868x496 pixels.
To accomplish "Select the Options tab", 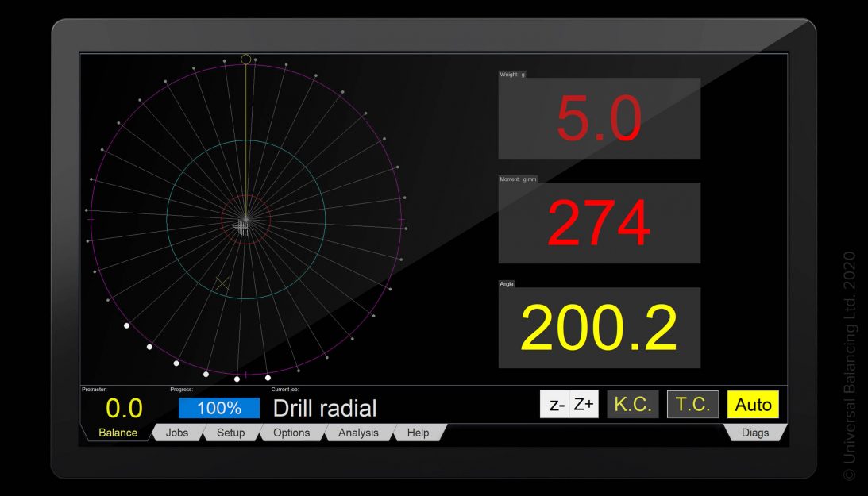I will coord(291,433).
